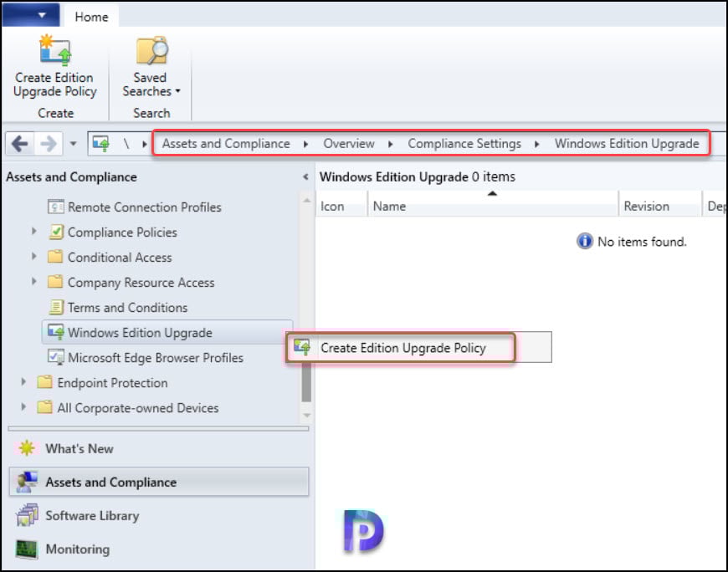This screenshot has width=728, height=572.
Task: Click Assets and Compliance breadcrumb
Action: [226, 144]
